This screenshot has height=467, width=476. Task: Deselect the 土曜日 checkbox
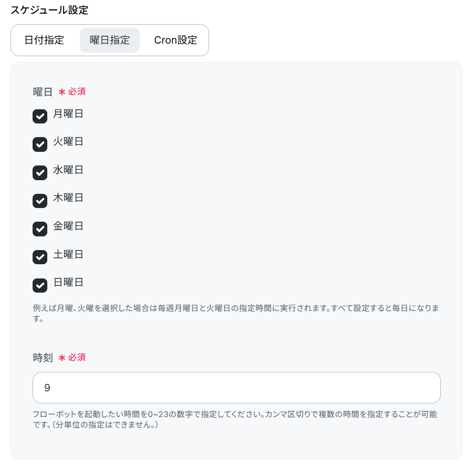40,257
